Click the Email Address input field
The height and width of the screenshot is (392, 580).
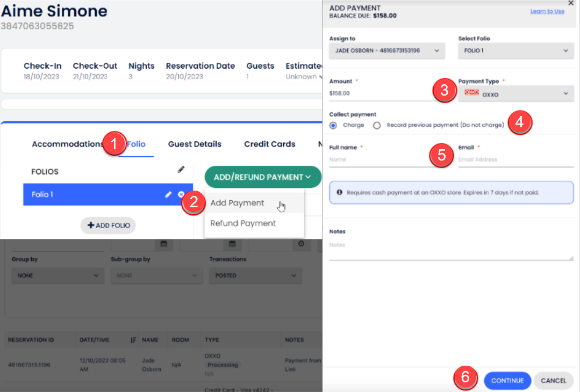(x=516, y=159)
